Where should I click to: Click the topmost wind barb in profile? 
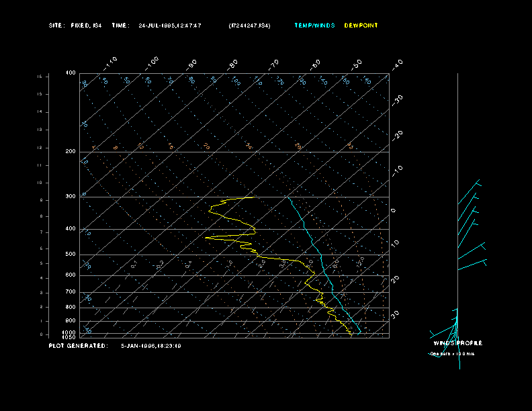(470, 191)
